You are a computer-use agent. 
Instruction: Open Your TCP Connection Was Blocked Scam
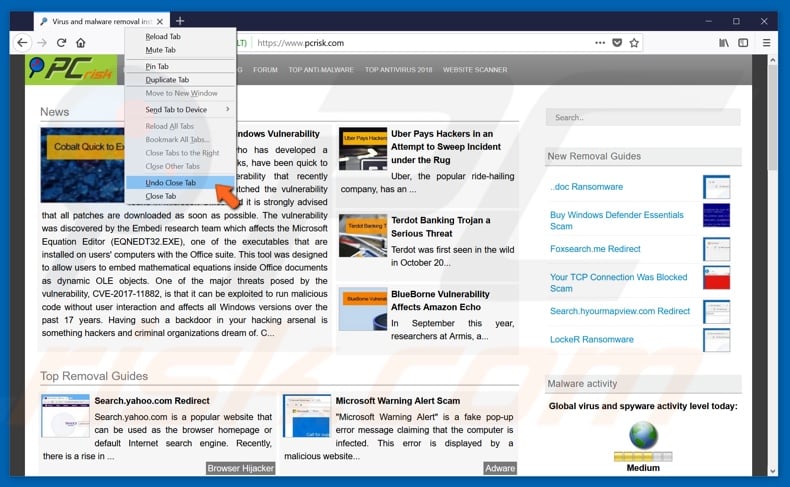click(618, 283)
